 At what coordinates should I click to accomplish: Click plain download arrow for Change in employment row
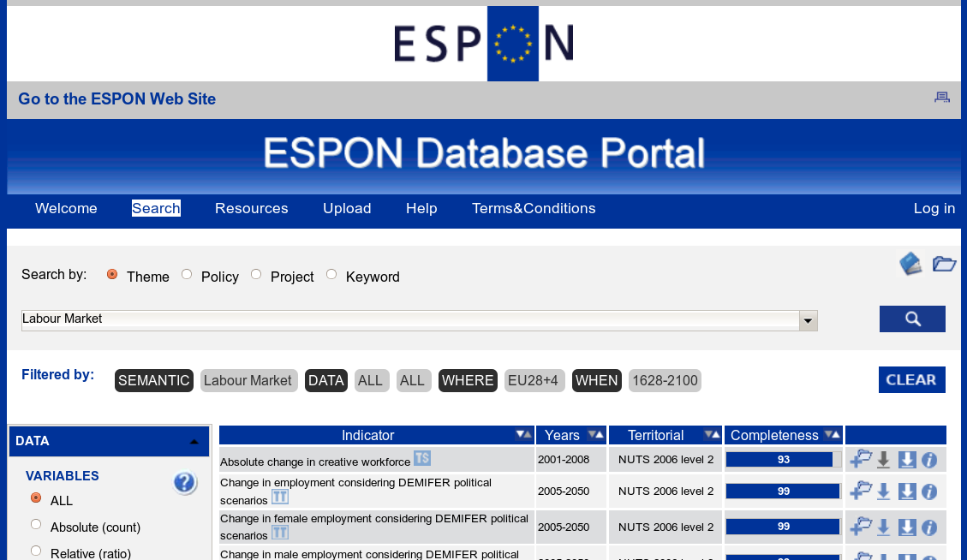point(884,491)
